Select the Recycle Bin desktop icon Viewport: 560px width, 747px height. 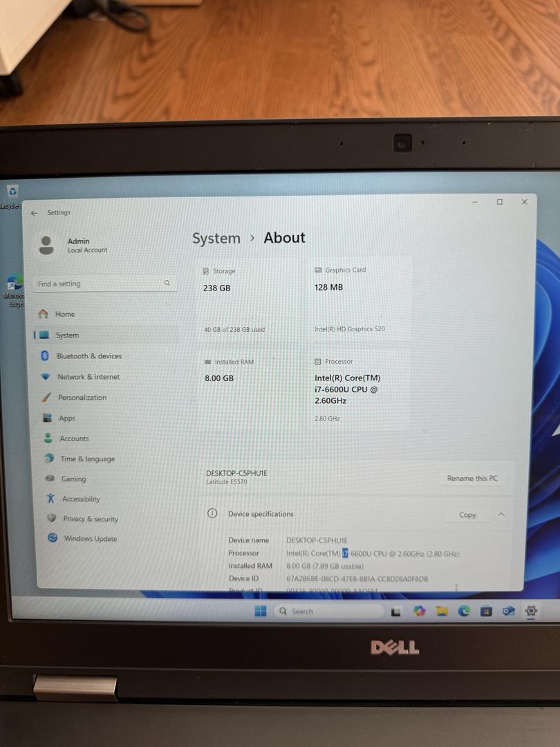pyautogui.click(x=10, y=196)
